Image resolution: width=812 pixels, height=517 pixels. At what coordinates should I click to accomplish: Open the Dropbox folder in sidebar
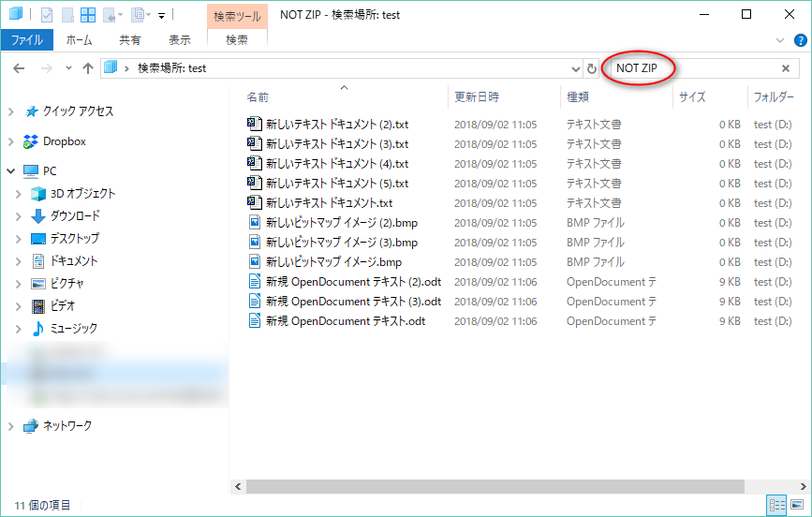[64, 141]
